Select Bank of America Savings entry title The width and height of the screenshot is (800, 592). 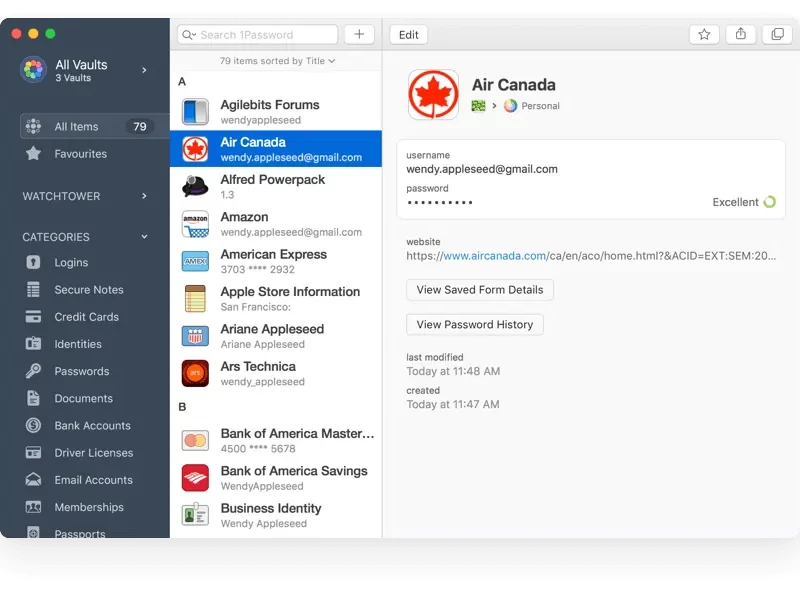tap(294, 471)
